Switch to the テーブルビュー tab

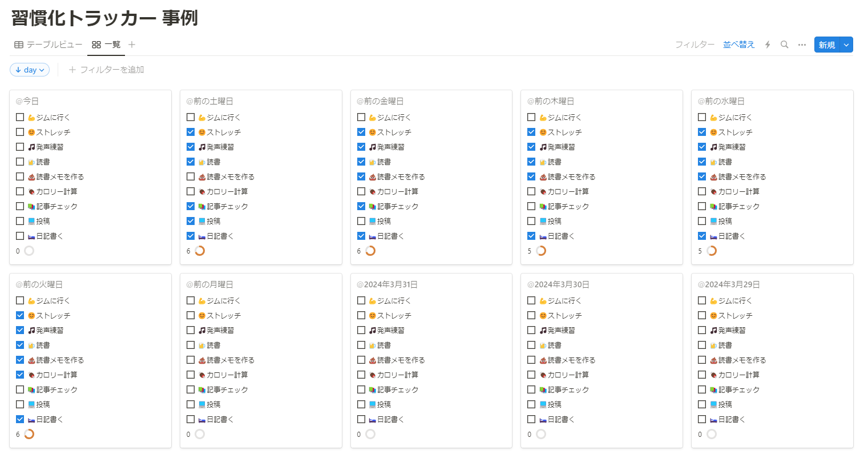coord(54,45)
